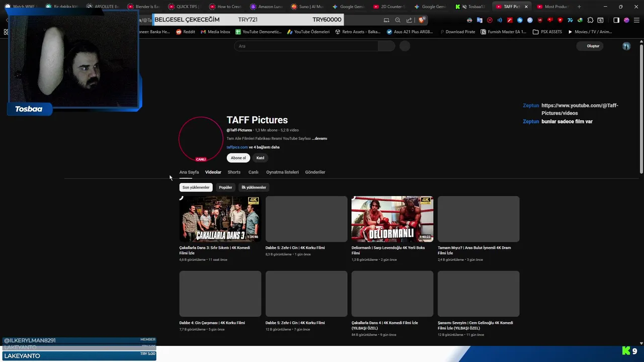Open the Download Pirate bookmark

[x=457, y=32]
